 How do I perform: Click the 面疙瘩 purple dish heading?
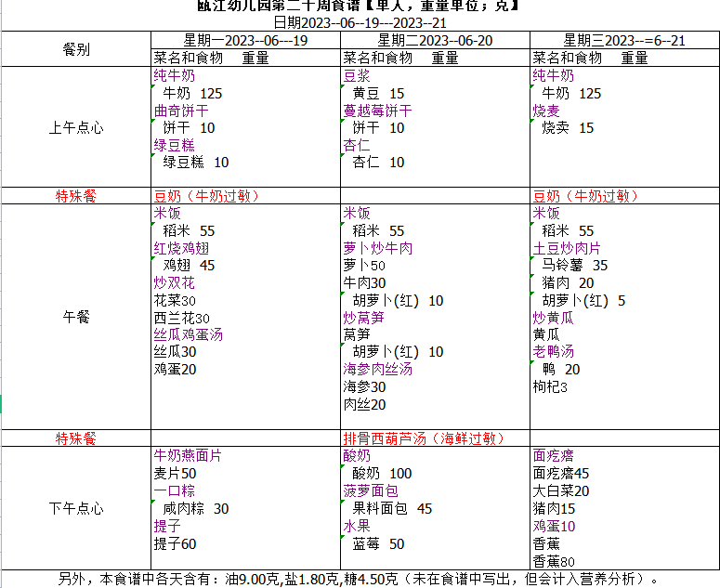click(x=553, y=455)
